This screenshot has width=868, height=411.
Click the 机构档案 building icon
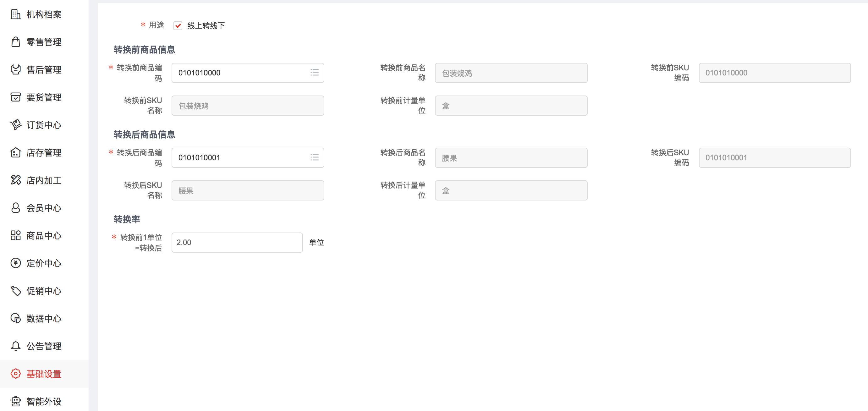pos(15,14)
